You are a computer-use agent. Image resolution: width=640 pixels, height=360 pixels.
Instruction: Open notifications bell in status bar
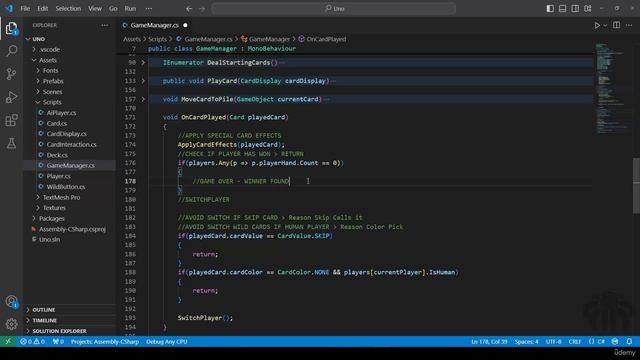tap(629, 342)
